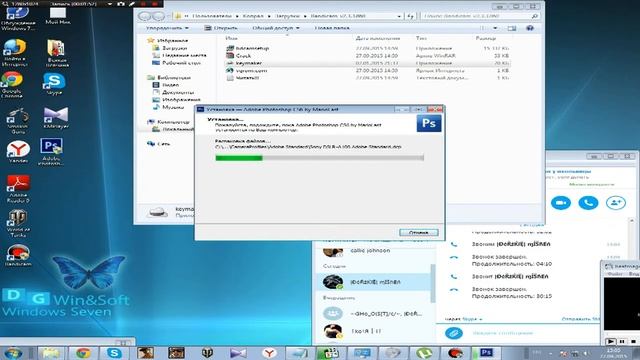Toggle the Explorer preview pane icon
Viewport: 640px width, 360px height.
pyautogui.click(x=512, y=28)
